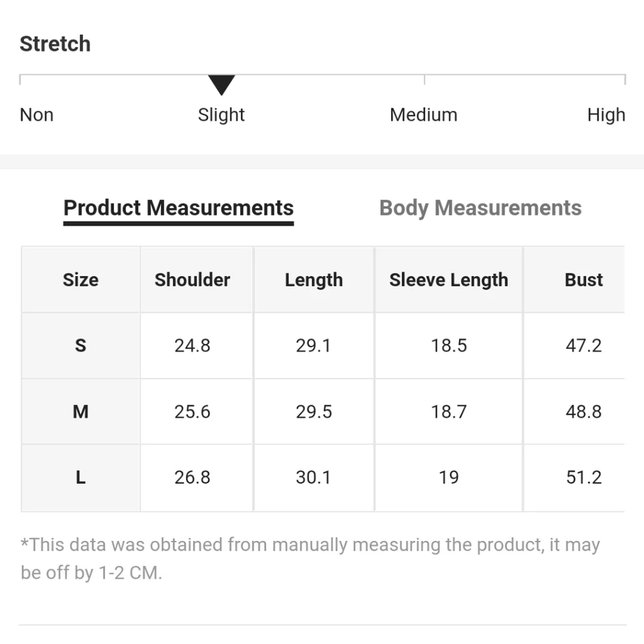
Task: Click the Length column header
Action: pyautogui.click(x=314, y=279)
